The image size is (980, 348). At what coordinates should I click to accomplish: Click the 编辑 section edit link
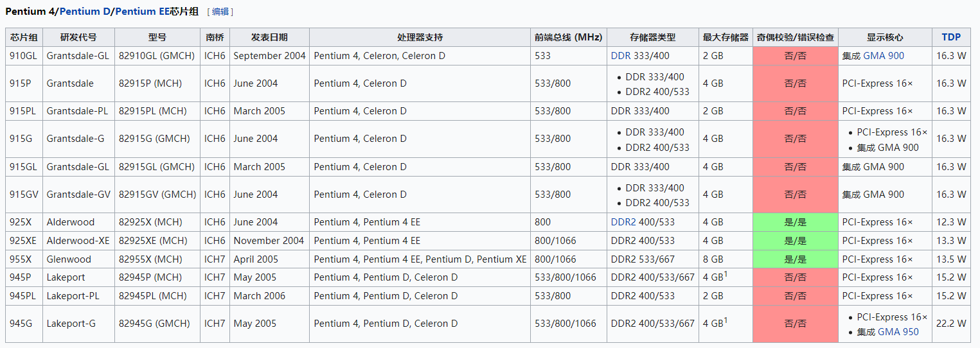pyautogui.click(x=220, y=12)
